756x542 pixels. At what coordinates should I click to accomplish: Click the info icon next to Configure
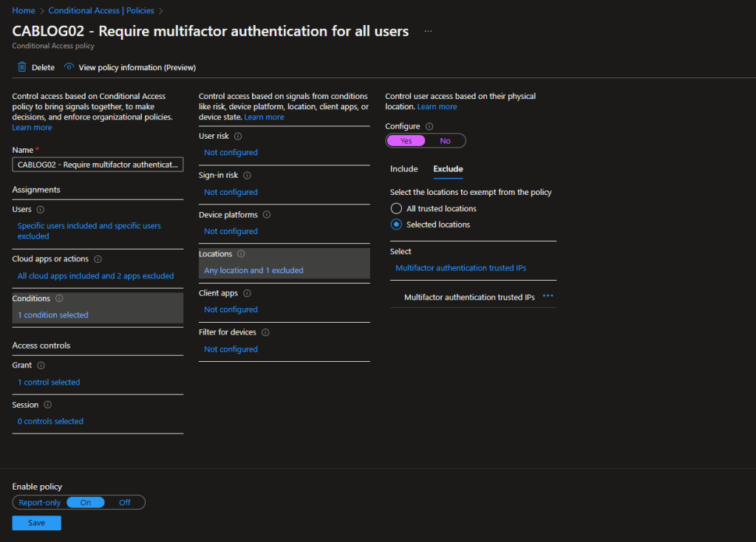429,126
